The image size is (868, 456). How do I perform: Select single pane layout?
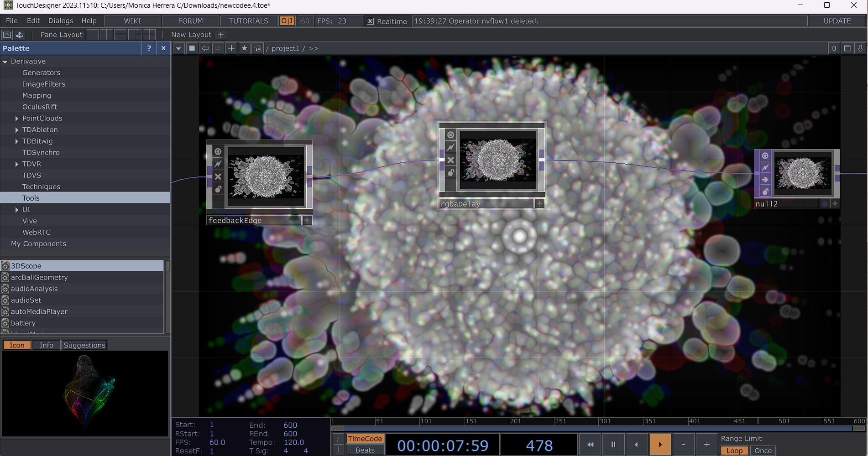[x=92, y=35]
